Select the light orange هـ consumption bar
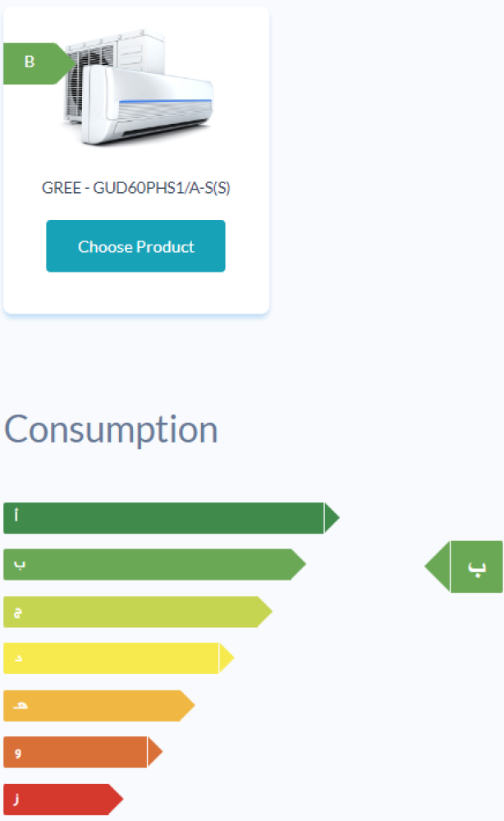This screenshot has height=821, width=504. [x=92, y=706]
